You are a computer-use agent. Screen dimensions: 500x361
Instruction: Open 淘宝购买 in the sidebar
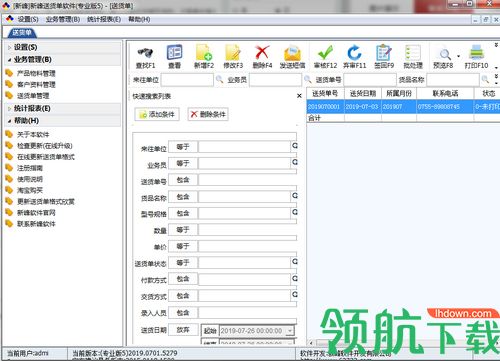pyautogui.click(x=30, y=190)
